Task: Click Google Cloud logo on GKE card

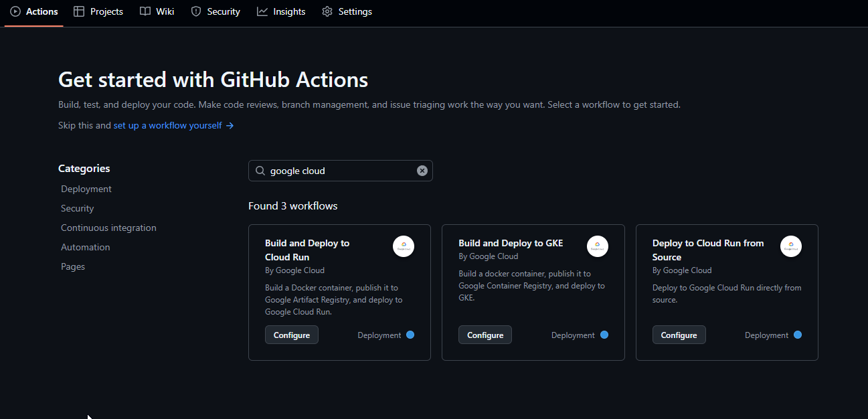Action: [x=598, y=246]
